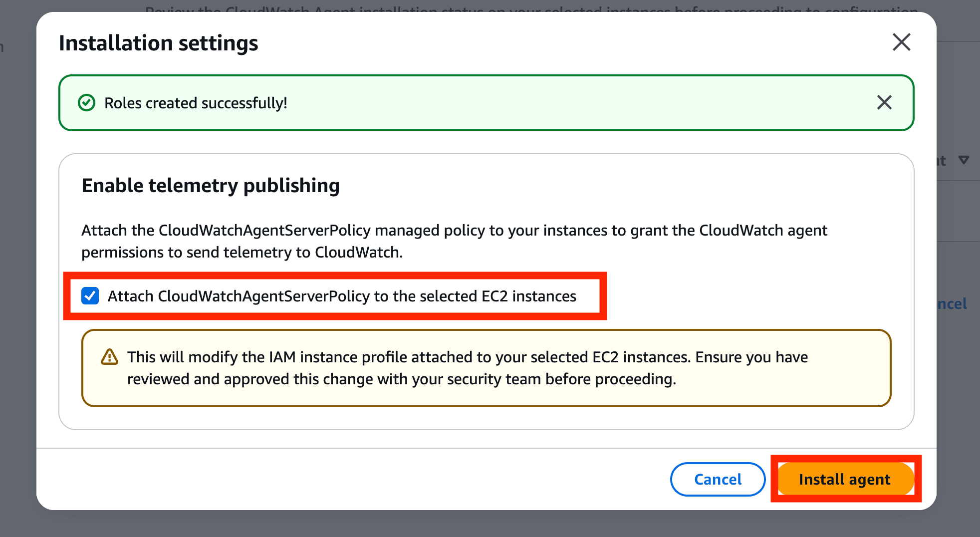
Task: Click the green success checkmark icon
Action: [86, 103]
